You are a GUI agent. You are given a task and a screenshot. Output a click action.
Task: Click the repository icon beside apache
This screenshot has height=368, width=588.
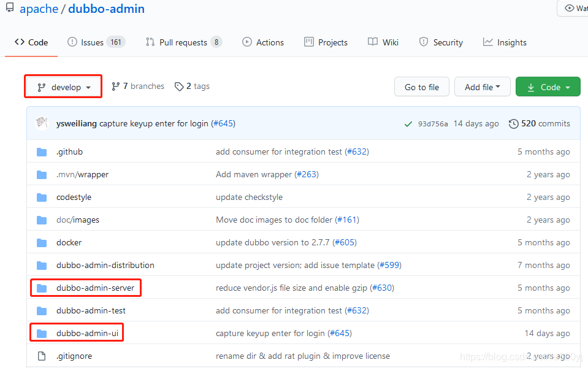pos(10,7)
